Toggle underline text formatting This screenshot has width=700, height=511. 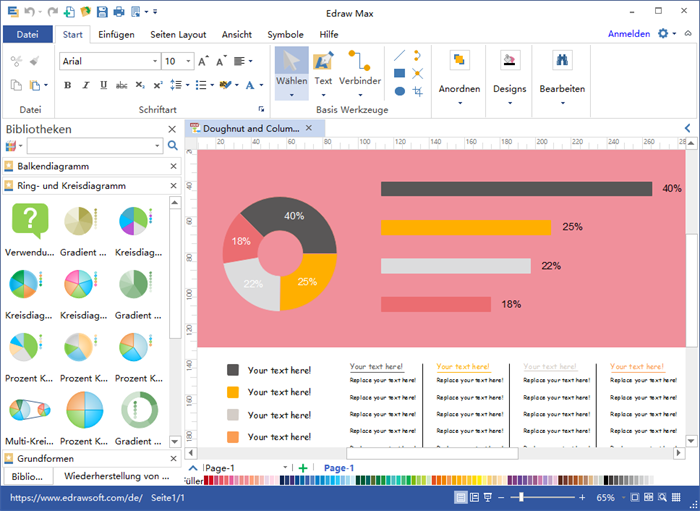(x=98, y=85)
